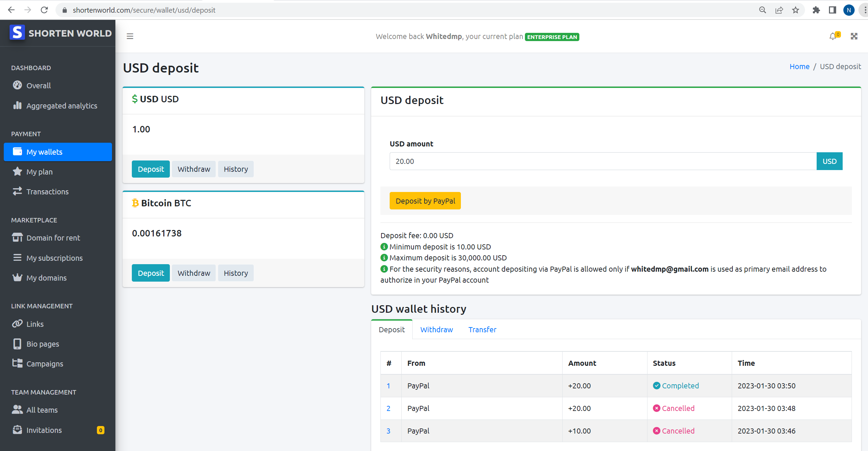Image resolution: width=868 pixels, height=451 pixels.
Task: Open browser side panel icon
Action: pyautogui.click(x=832, y=10)
